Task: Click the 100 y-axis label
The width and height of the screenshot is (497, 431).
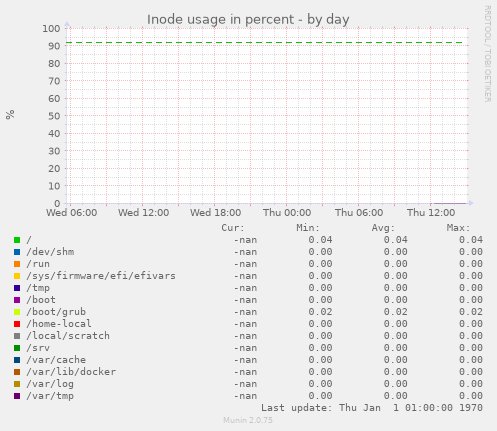Action: click(x=51, y=28)
